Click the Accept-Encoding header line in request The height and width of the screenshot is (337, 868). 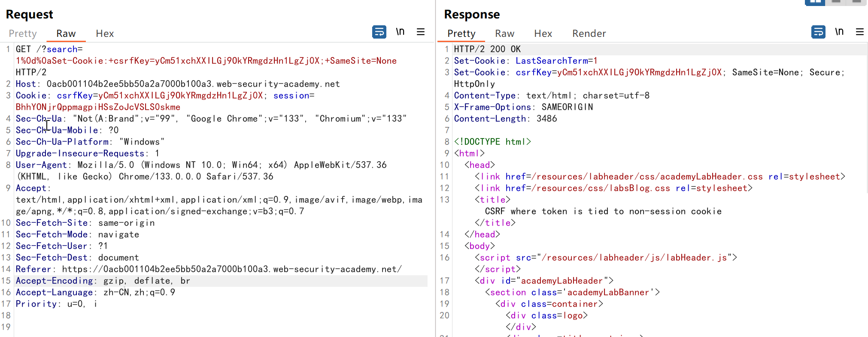pos(103,281)
